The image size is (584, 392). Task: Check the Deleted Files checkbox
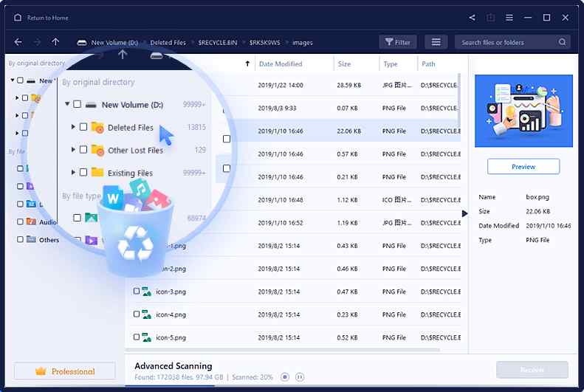point(83,127)
